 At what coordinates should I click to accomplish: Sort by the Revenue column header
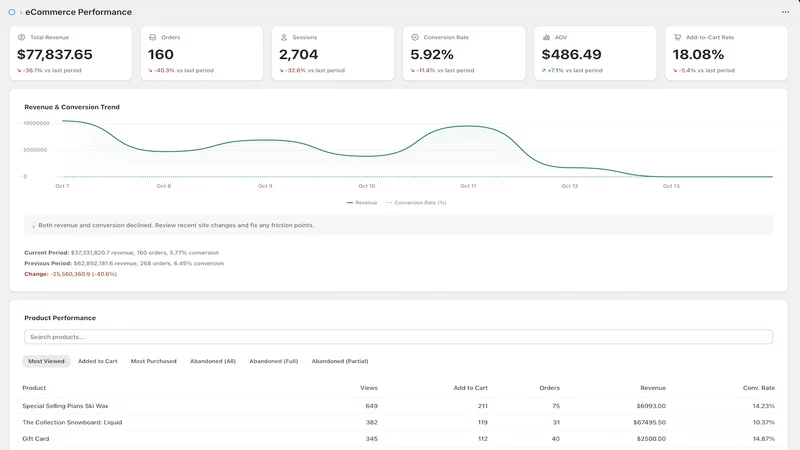pos(653,388)
